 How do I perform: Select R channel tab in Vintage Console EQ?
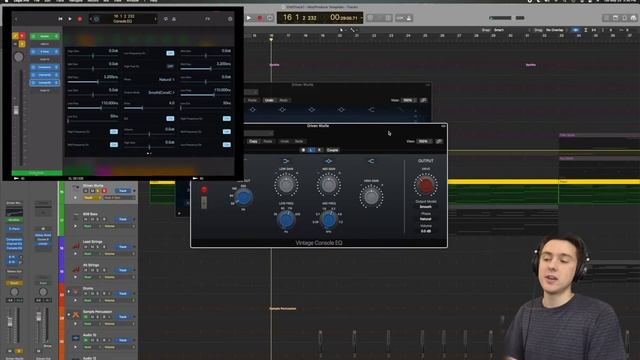tap(319, 150)
